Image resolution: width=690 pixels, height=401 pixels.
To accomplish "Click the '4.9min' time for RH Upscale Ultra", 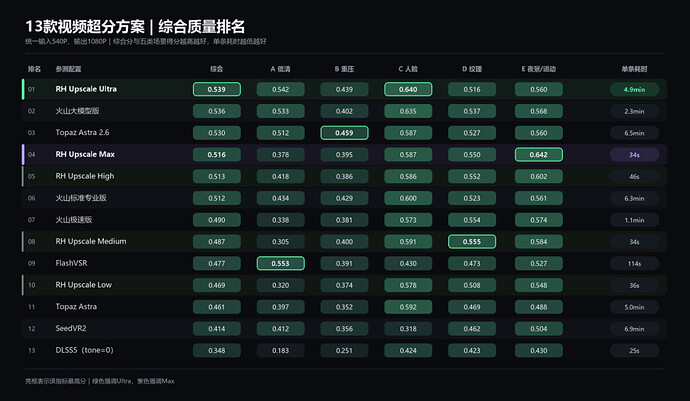I will [634, 89].
